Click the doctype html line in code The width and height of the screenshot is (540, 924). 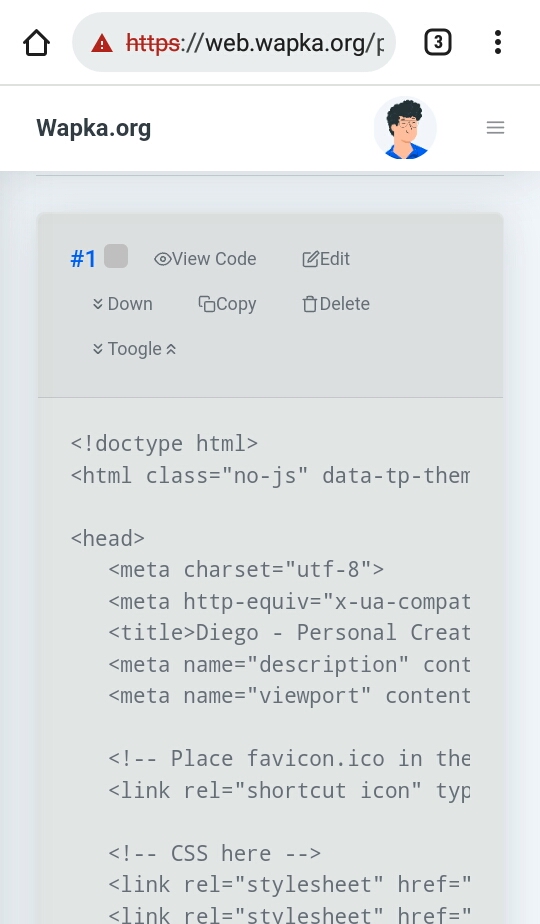[164, 443]
